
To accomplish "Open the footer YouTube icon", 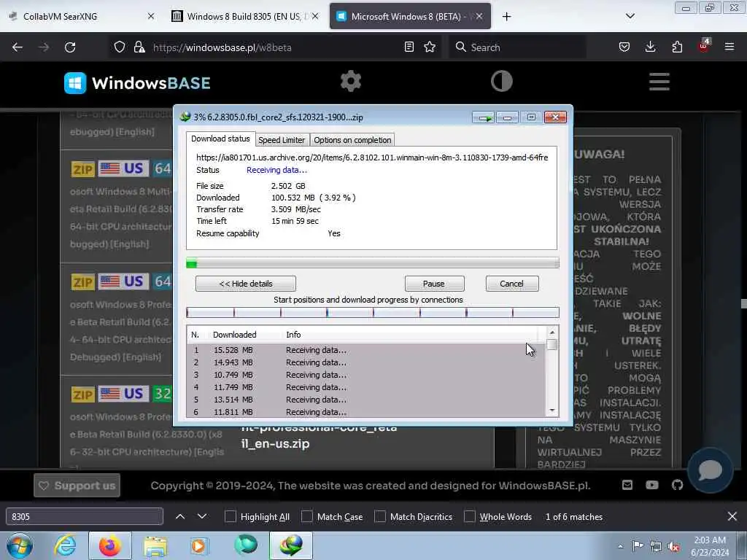I will pos(652,485).
